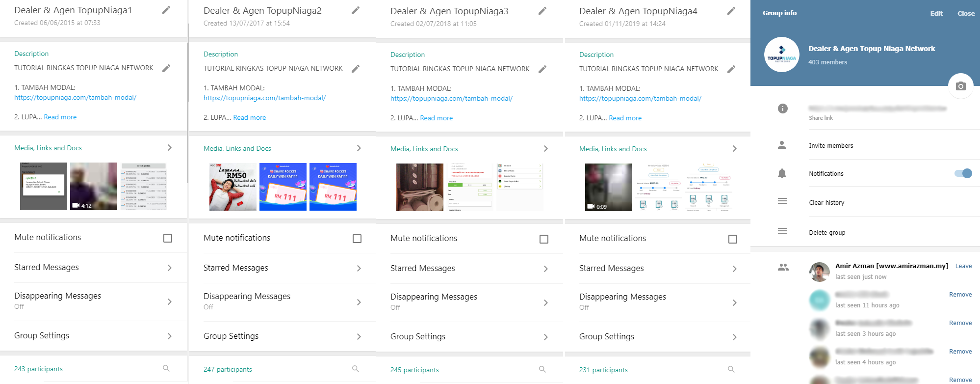This screenshot has height=384, width=980.
Task: Edit group name Dealer & Agen TopupNiaga1
Action: tap(166, 10)
